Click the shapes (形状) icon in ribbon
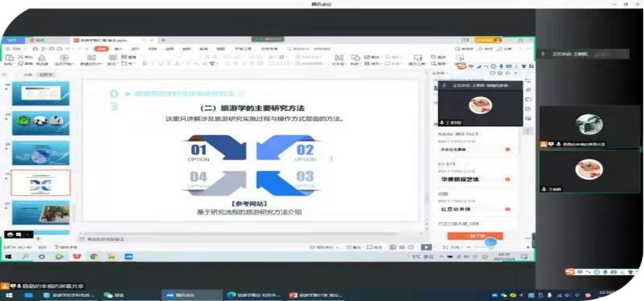Image resolution: width=644 pixels, height=301 pixels. [x=355, y=58]
